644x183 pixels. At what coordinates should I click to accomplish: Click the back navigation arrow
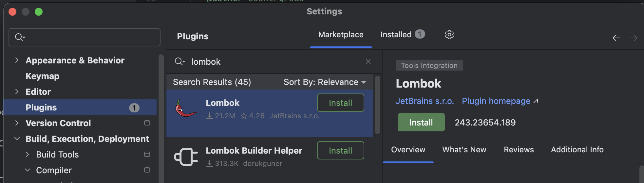616,38
